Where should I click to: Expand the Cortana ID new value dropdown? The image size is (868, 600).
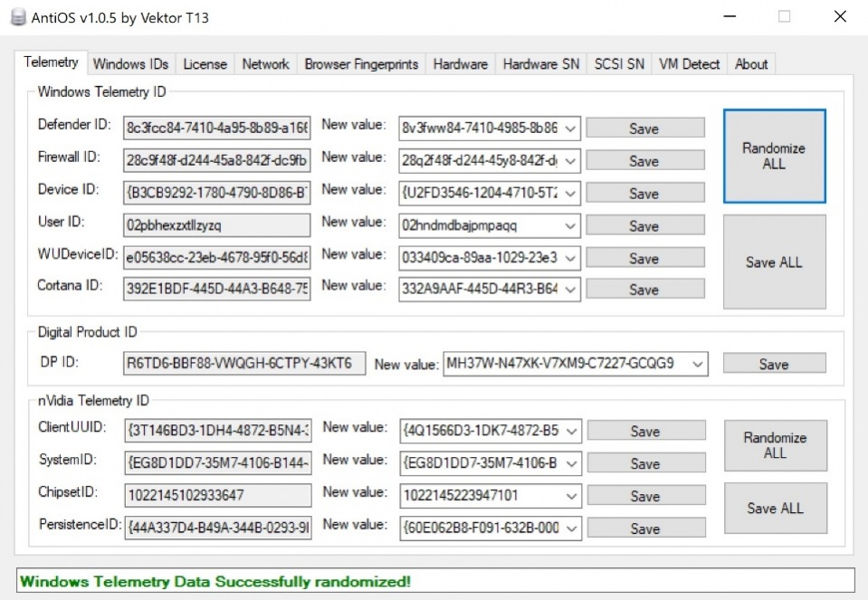[572, 290]
